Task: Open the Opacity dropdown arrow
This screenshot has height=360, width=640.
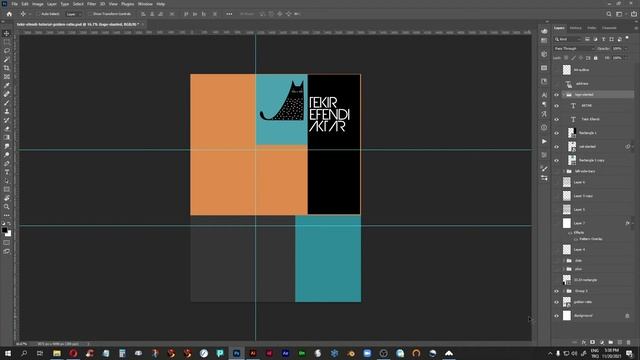Action: 626,49
